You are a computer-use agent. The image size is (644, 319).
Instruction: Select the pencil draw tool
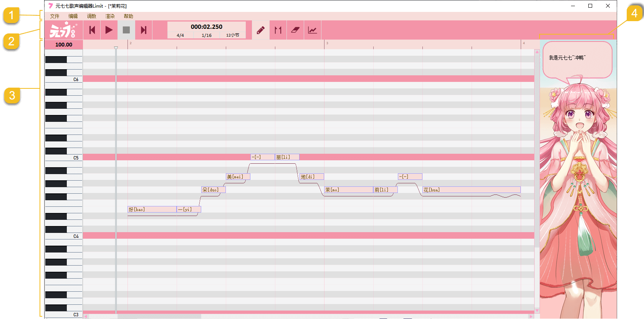[261, 30]
